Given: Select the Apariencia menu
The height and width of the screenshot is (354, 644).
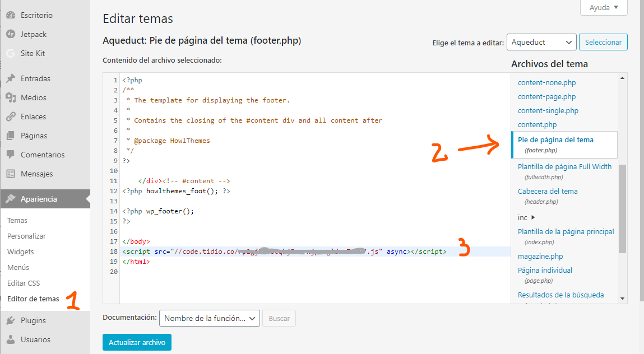Looking at the screenshot, I should [45, 199].
